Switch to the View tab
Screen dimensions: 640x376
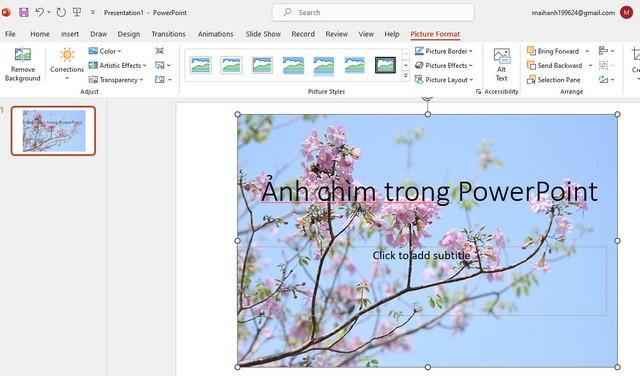(x=366, y=34)
